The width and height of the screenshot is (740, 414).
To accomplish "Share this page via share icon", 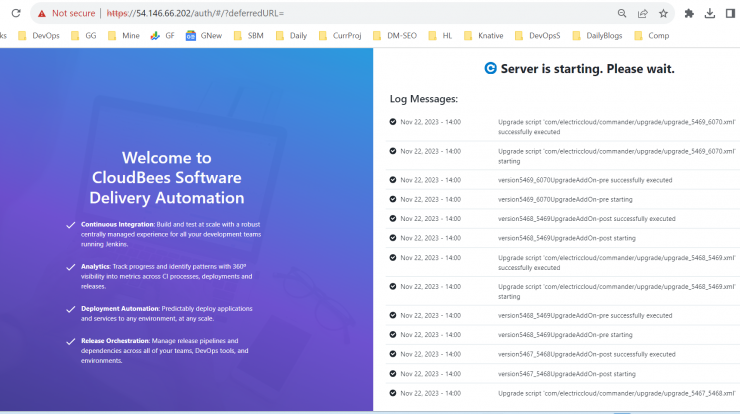I will coord(643,14).
